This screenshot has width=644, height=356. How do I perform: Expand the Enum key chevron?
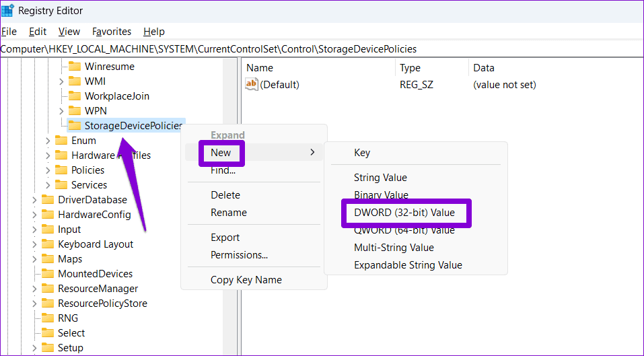48,141
